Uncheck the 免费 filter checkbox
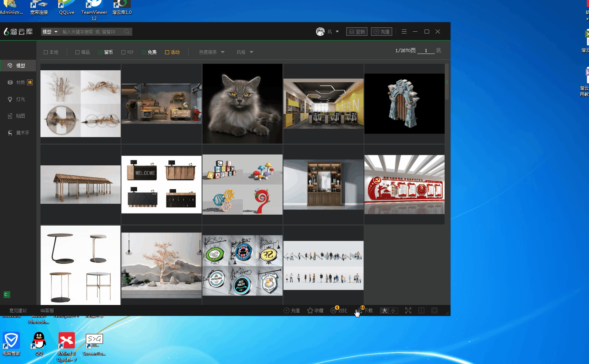Image resolution: width=589 pixels, height=364 pixels. [x=144, y=52]
